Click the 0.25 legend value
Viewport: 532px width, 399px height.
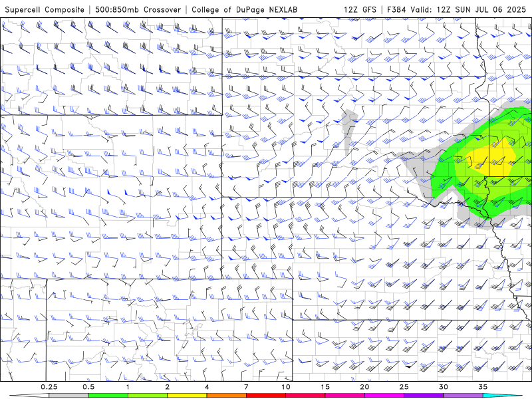coord(49,387)
